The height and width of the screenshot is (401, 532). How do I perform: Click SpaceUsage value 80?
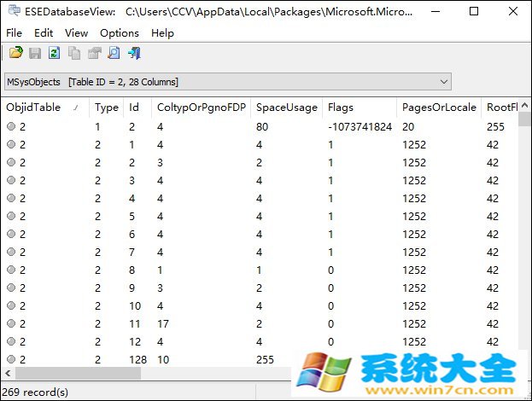click(x=262, y=127)
